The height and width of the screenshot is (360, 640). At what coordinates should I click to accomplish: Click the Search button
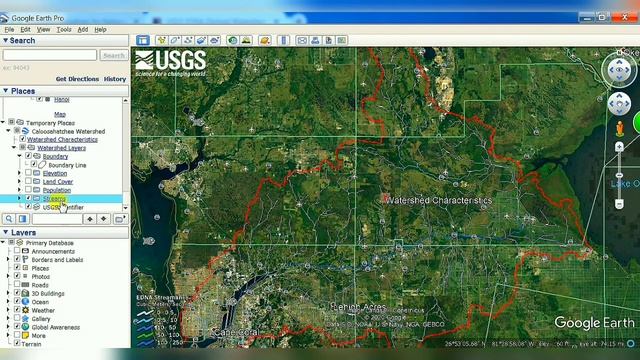tap(114, 55)
